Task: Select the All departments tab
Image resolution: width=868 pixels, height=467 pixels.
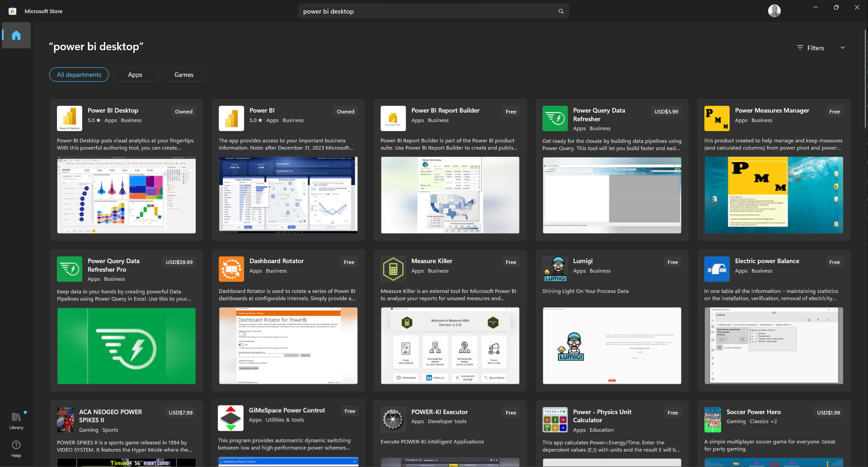Action: pyautogui.click(x=79, y=75)
